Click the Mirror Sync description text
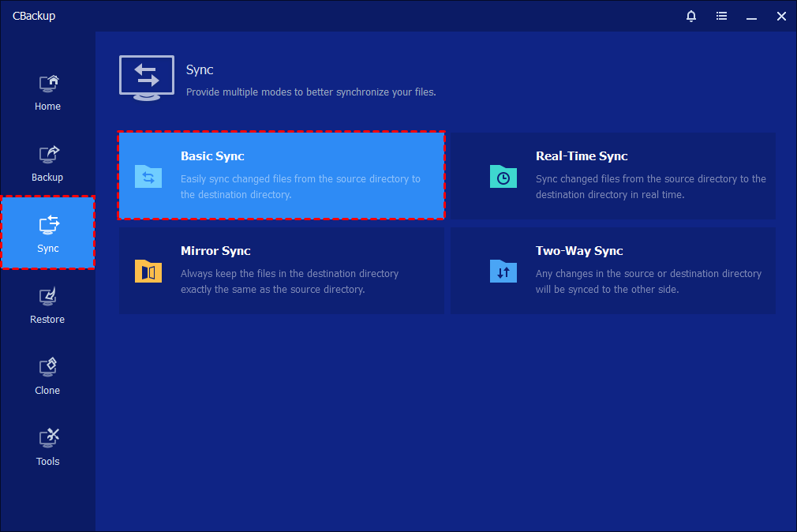The height and width of the screenshot is (532, 797). click(290, 282)
